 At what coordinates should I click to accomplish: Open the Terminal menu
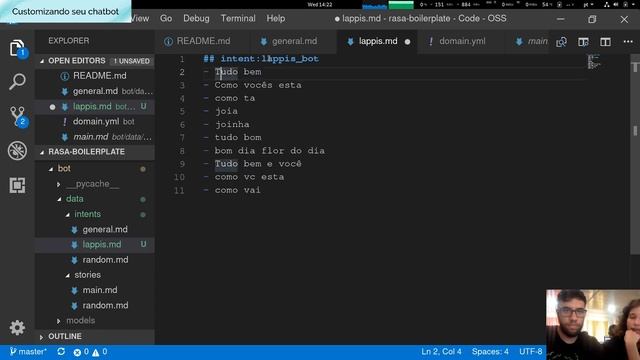coord(238,18)
